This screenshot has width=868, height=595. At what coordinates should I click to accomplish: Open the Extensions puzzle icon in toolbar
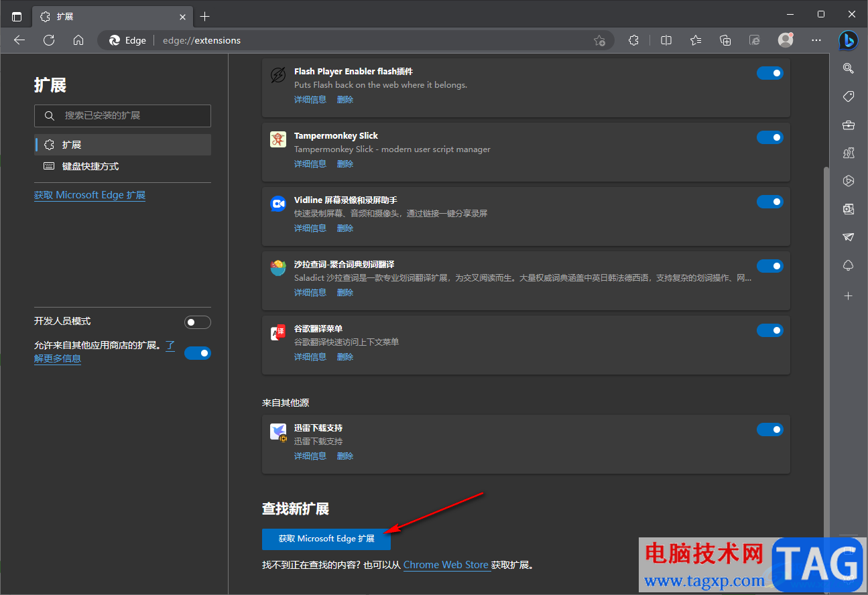pyautogui.click(x=634, y=40)
